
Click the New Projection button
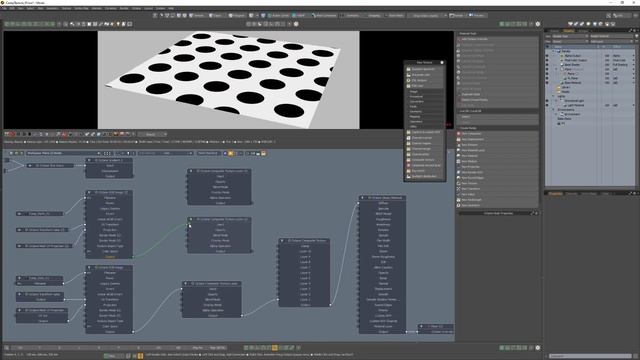coord(497,167)
